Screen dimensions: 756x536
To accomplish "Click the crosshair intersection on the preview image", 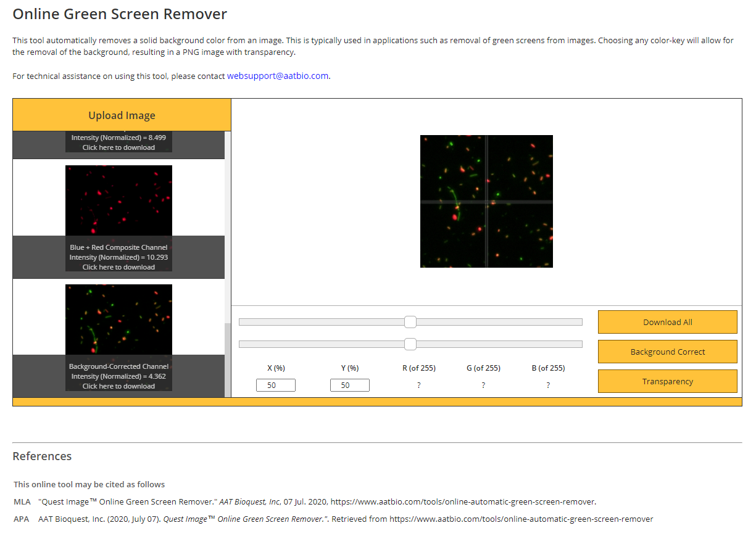I will pyautogui.click(x=487, y=201).
